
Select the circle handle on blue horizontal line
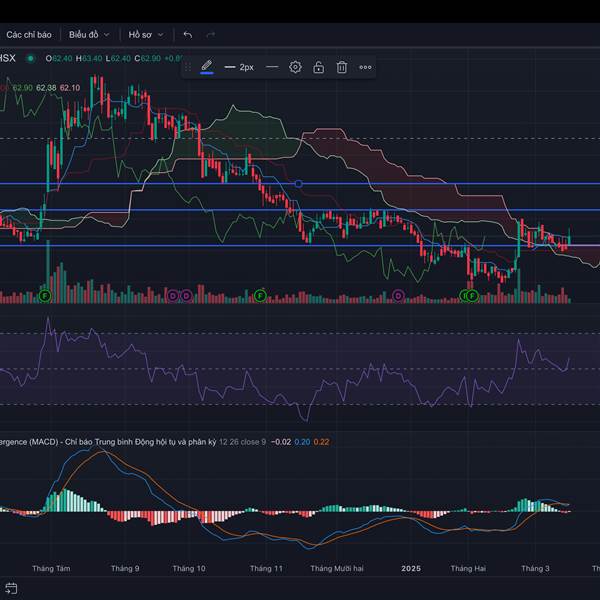299,184
